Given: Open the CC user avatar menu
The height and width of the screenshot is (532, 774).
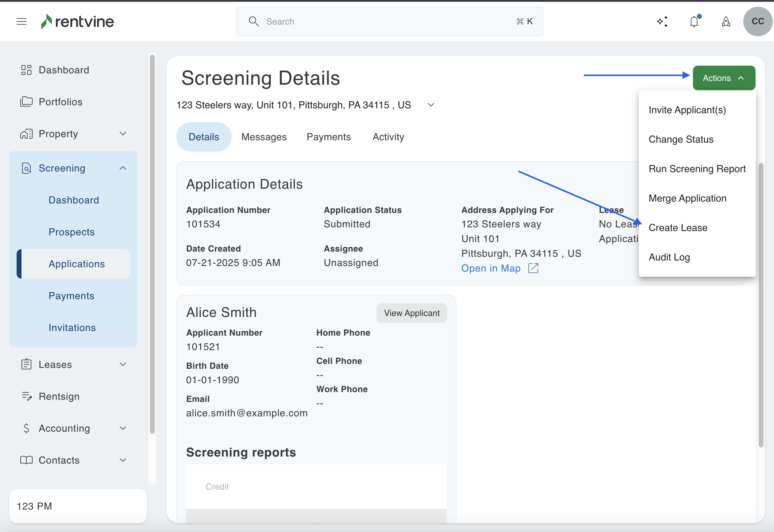Looking at the screenshot, I should (758, 22).
